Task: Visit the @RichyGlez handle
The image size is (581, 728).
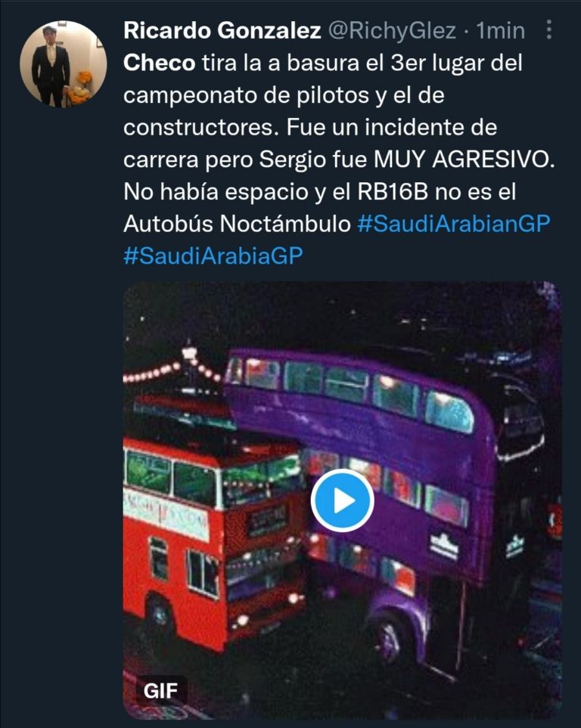Action: (x=393, y=31)
